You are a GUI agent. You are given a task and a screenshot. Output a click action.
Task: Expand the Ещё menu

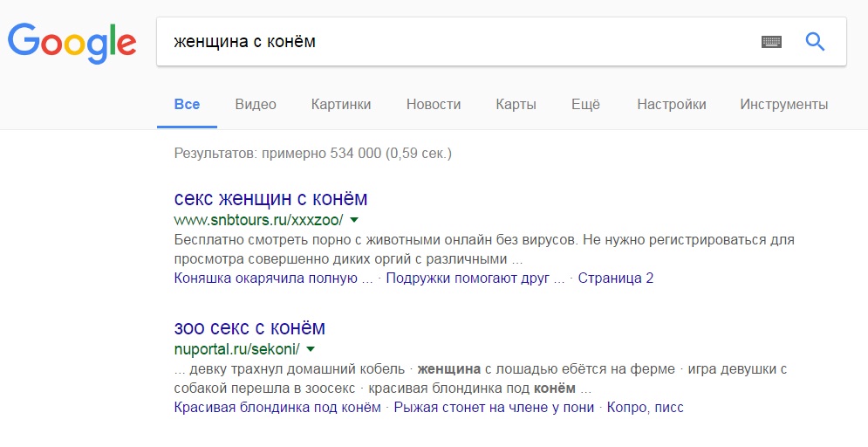(x=585, y=104)
